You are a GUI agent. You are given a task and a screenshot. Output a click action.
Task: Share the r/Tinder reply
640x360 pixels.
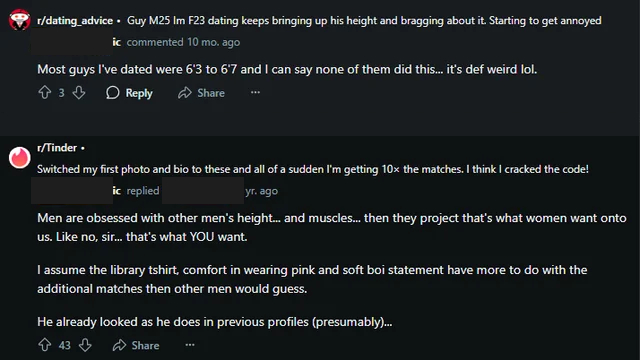coord(136,345)
